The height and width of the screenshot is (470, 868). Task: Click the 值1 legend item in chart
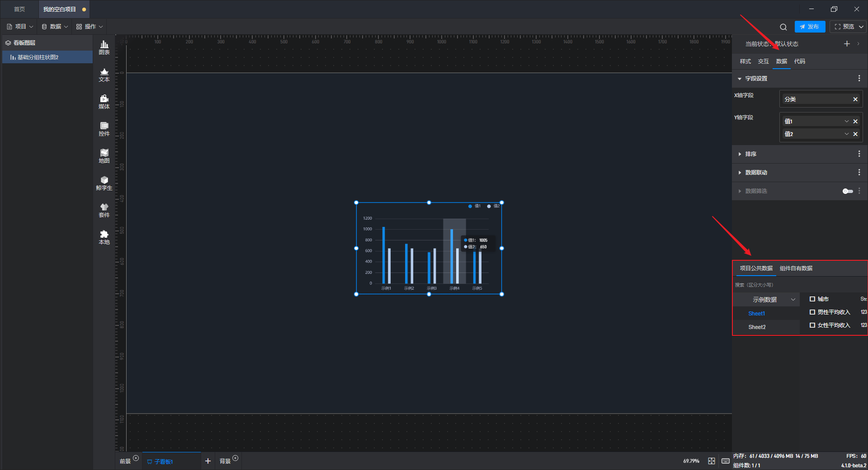click(x=474, y=206)
